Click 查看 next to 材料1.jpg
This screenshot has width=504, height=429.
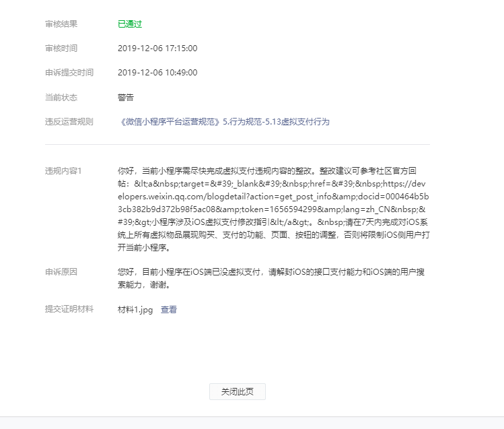pyautogui.click(x=169, y=310)
